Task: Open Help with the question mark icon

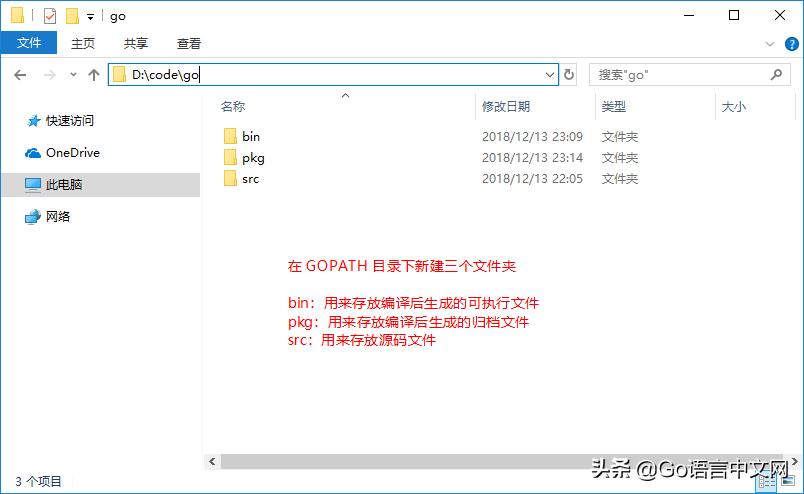Action: coord(791,44)
